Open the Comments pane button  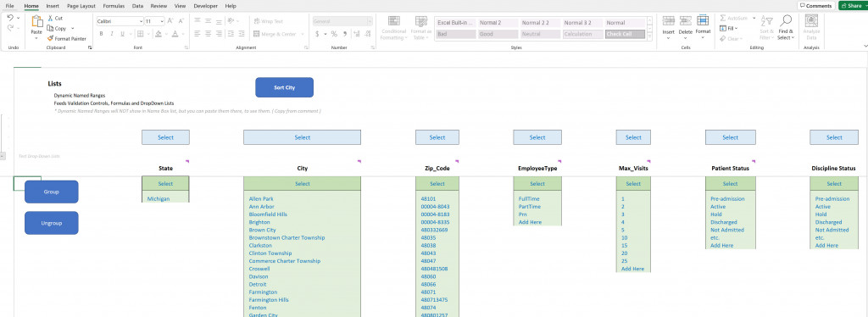816,6
